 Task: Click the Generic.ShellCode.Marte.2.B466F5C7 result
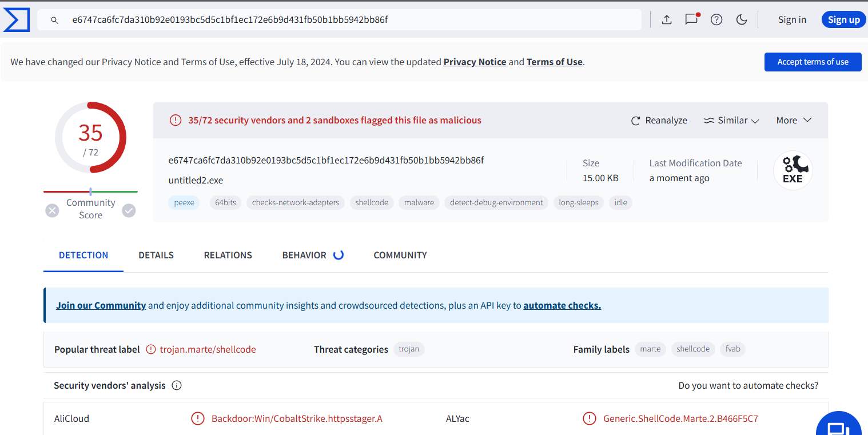[x=680, y=419]
